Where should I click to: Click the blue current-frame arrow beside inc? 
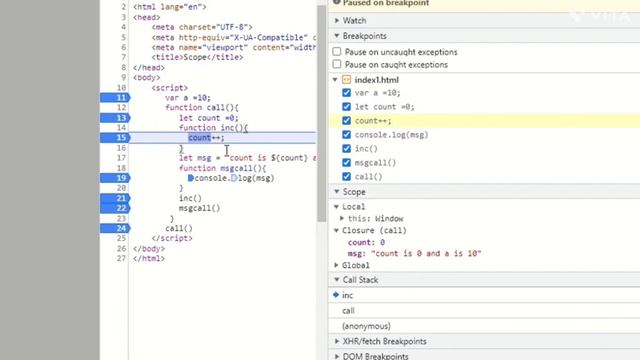pos(336,295)
